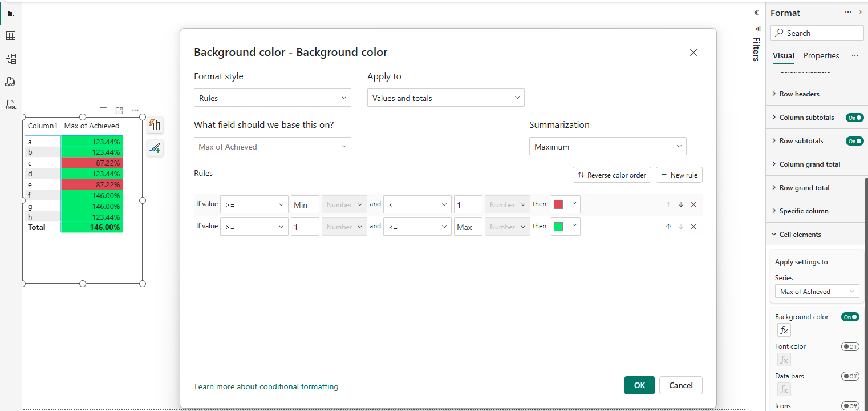Open Report view in left sidebar
The width and height of the screenshot is (868, 411).
point(11,13)
